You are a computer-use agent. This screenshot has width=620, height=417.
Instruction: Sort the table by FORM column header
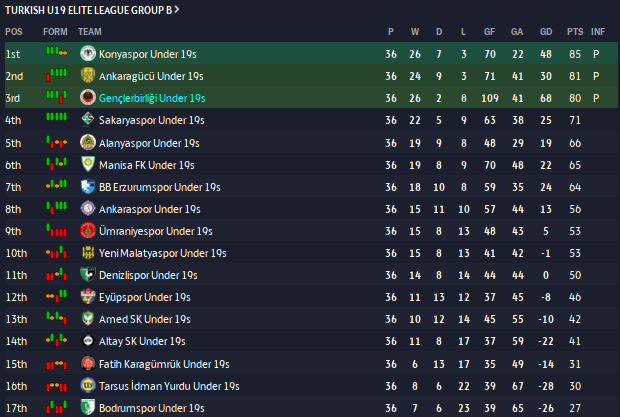(x=56, y=32)
